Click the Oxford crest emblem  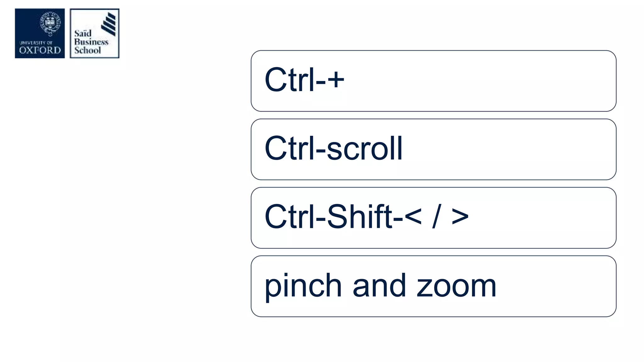pyautogui.click(x=50, y=23)
